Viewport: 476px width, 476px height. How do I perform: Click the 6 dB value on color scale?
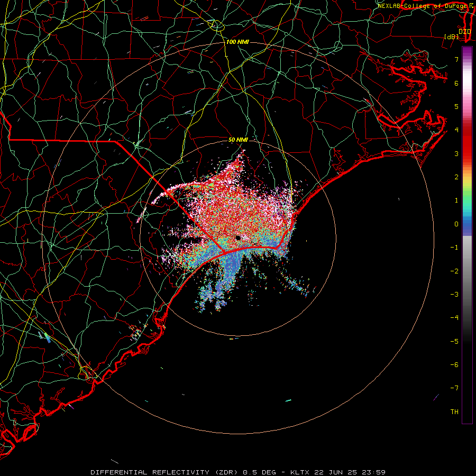[x=456, y=83]
